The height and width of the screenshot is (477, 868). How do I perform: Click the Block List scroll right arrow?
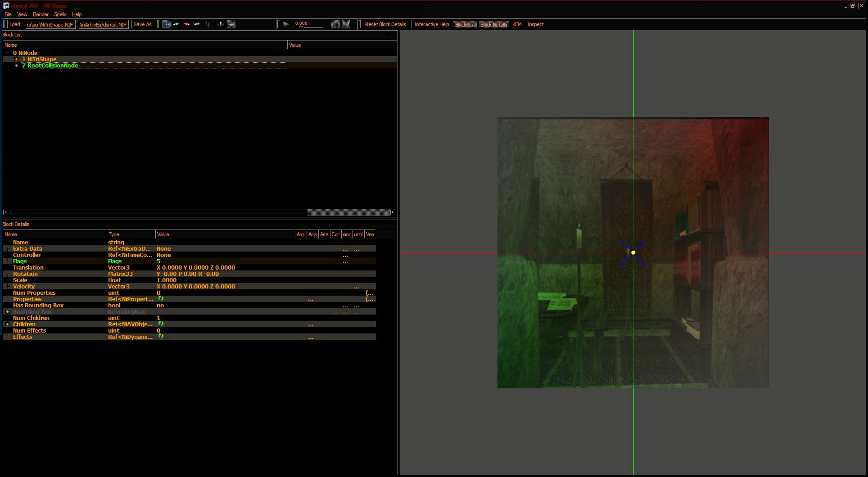[x=393, y=212]
